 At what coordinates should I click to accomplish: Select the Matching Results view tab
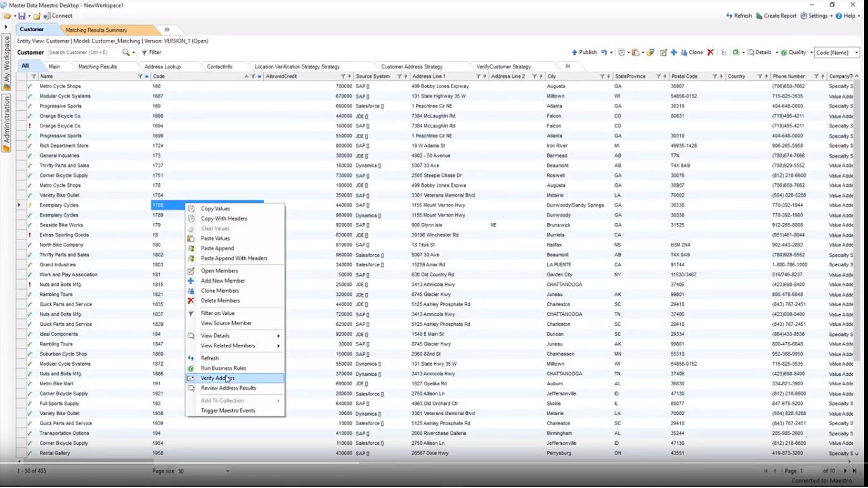coord(98,67)
